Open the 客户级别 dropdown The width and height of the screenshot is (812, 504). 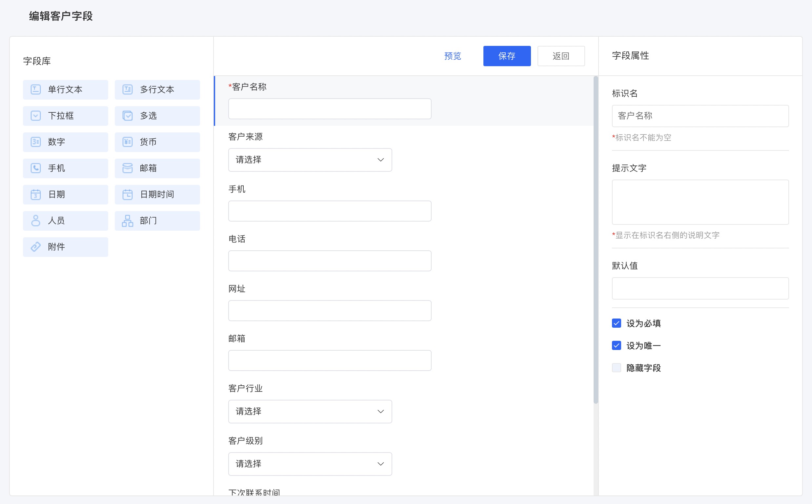[x=310, y=464]
